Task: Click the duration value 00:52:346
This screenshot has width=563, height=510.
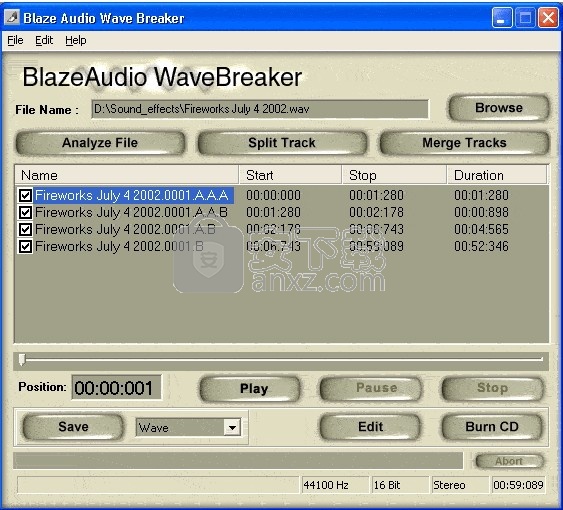Action: coord(481,247)
